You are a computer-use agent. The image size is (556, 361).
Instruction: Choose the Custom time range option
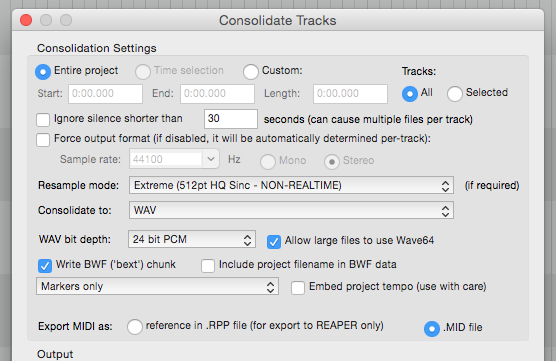(251, 72)
